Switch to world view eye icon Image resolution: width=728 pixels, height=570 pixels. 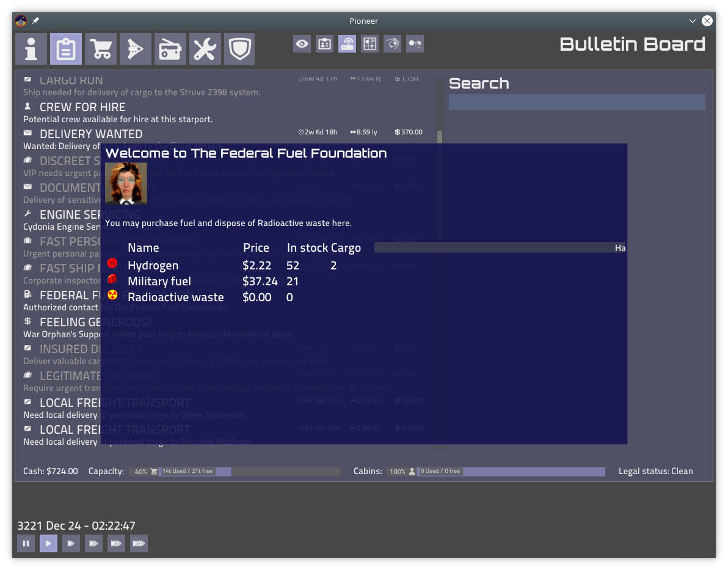tap(302, 44)
